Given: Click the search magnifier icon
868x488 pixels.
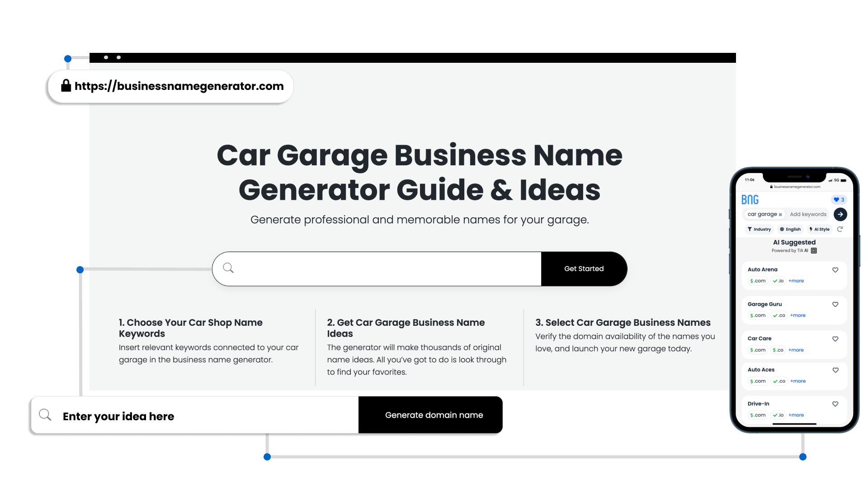Looking at the screenshot, I should point(228,268).
